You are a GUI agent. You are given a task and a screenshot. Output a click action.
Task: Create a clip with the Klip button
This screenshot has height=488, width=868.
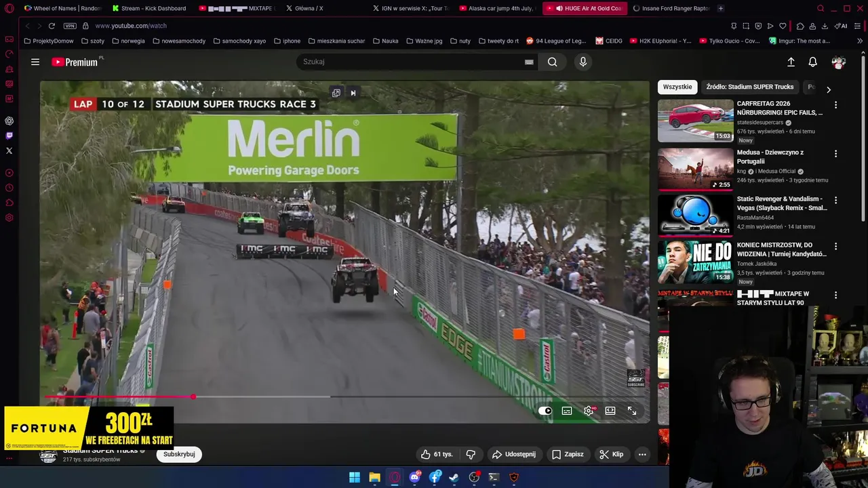coord(611,454)
